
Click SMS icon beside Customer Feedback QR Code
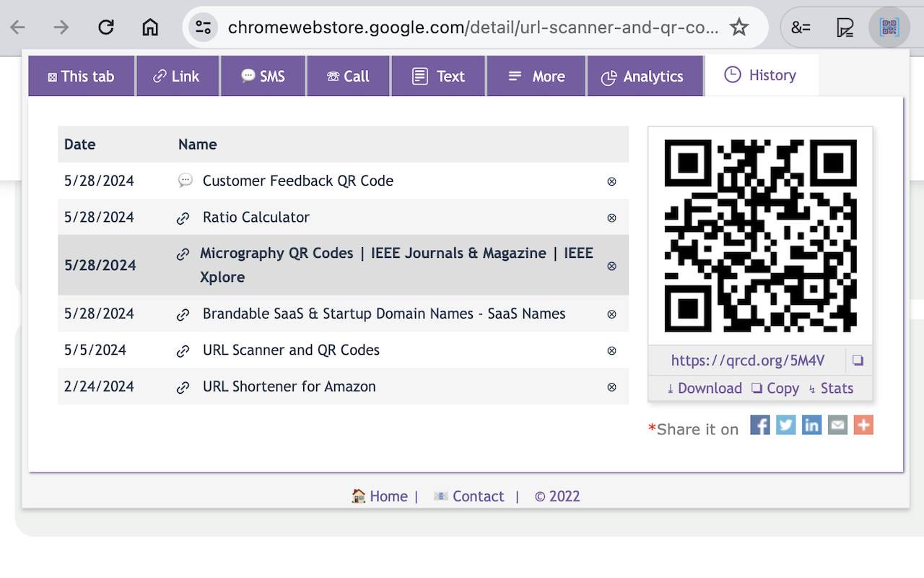click(185, 181)
